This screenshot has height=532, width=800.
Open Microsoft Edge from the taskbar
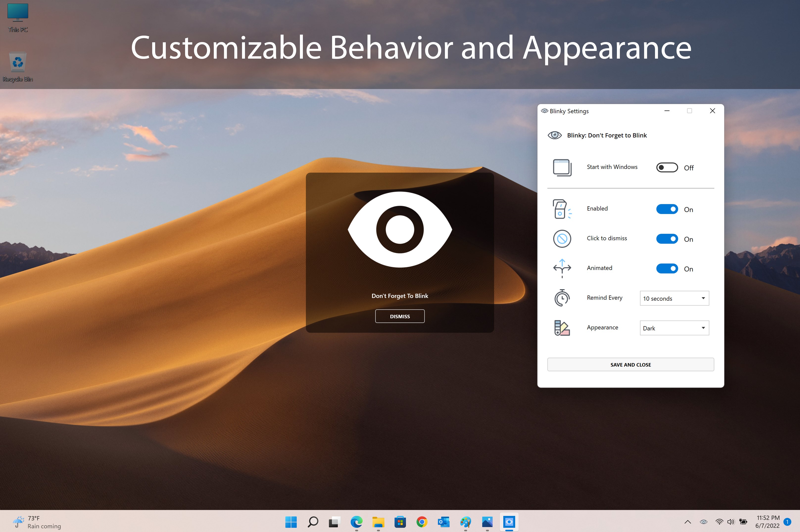356,521
